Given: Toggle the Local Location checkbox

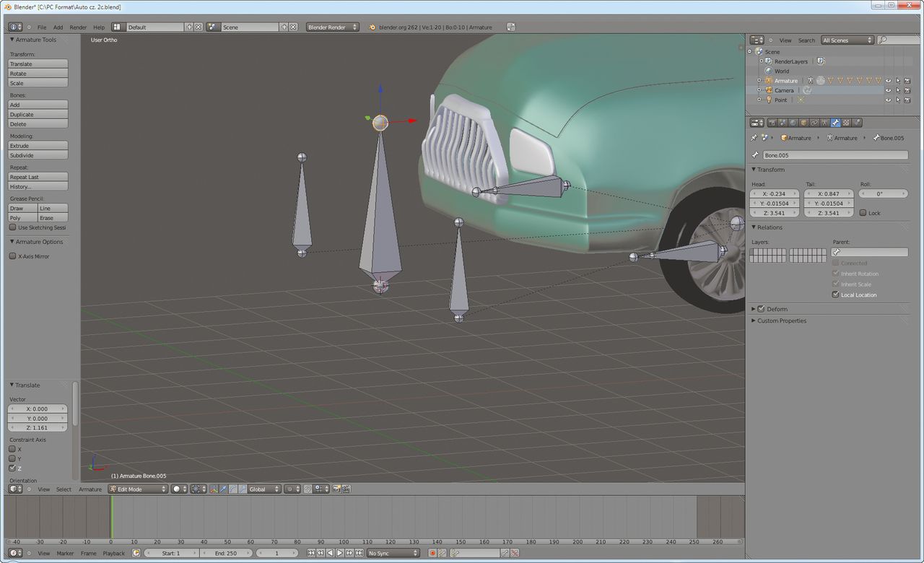Looking at the screenshot, I should pyautogui.click(x=836, y=294).
